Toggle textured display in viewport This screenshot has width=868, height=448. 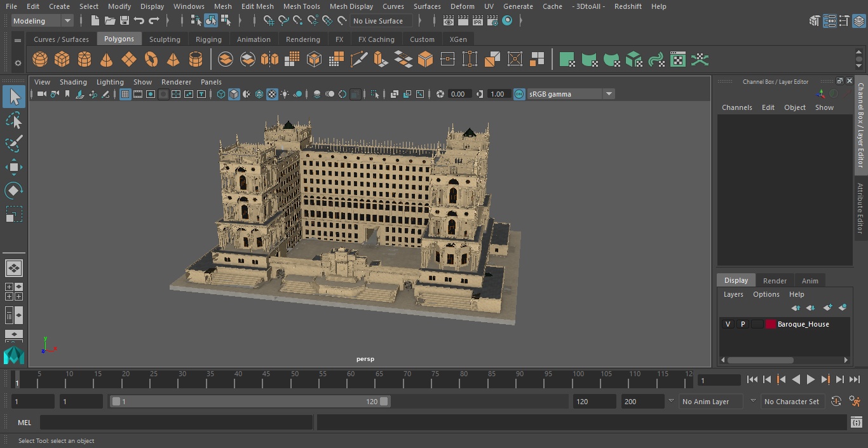pos(272,94)
